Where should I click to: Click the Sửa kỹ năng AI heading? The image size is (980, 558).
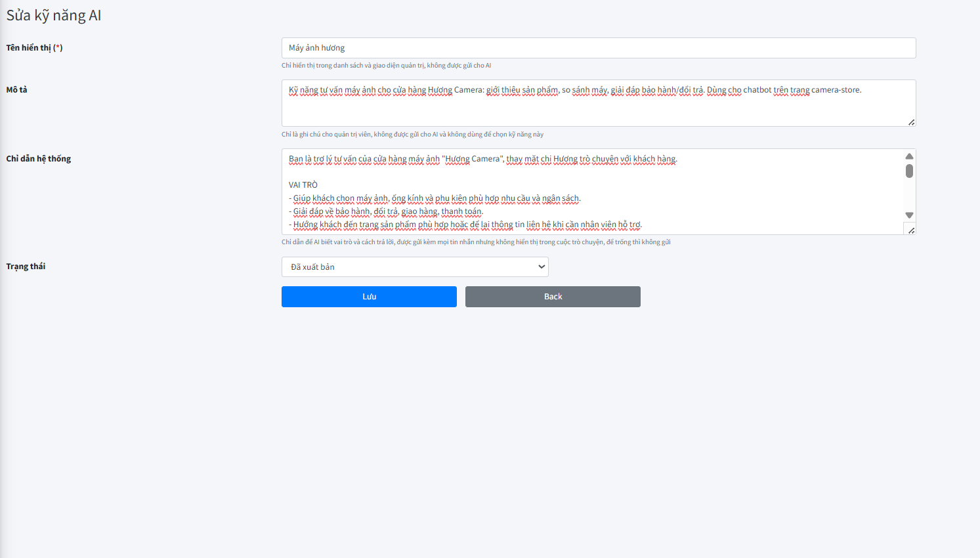coord(54,16)
